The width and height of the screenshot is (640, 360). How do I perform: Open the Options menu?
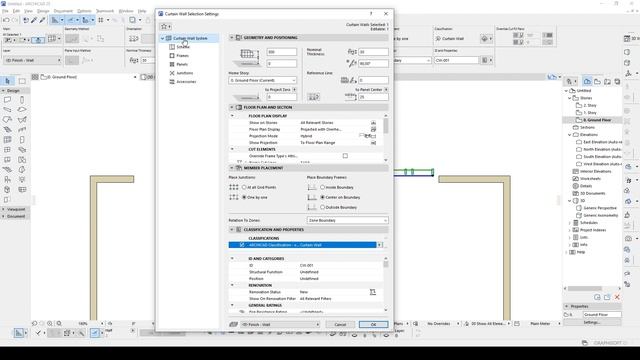pyautogui.click(x=84, y=11)
